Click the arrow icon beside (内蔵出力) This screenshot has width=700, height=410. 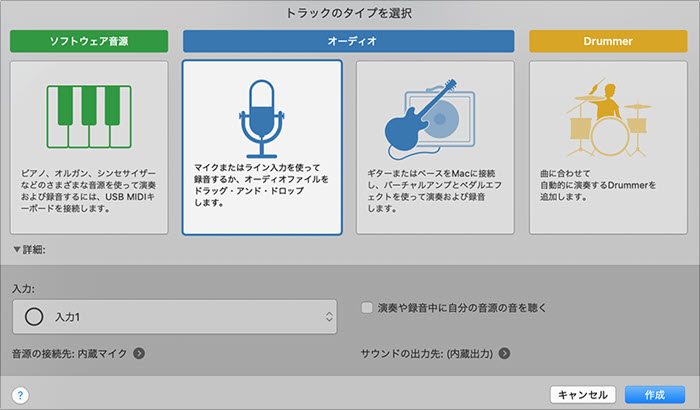tap(505, 353)
